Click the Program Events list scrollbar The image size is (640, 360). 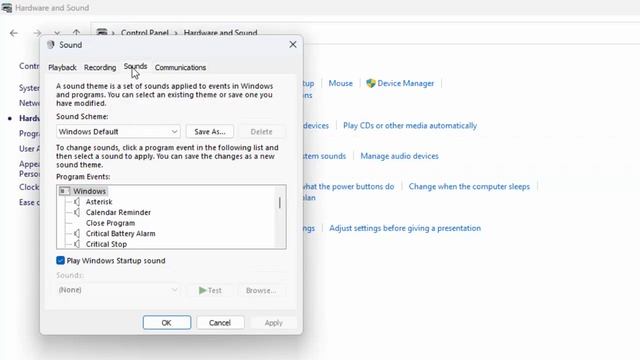click(280, 216)
